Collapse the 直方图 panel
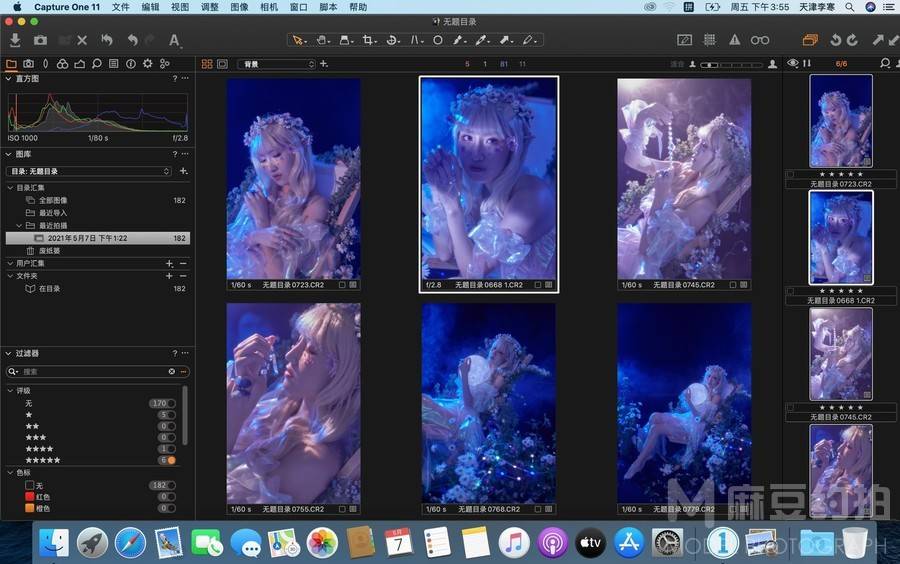 pyautogui.click(x=9, y=79)
